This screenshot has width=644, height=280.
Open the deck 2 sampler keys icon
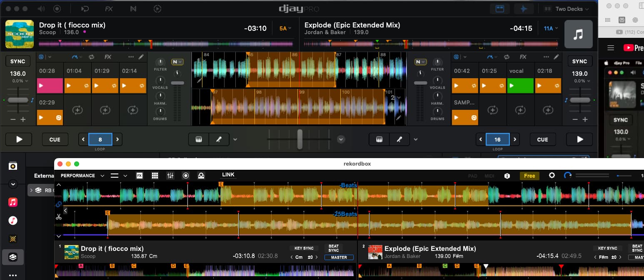tap(379, 139)
